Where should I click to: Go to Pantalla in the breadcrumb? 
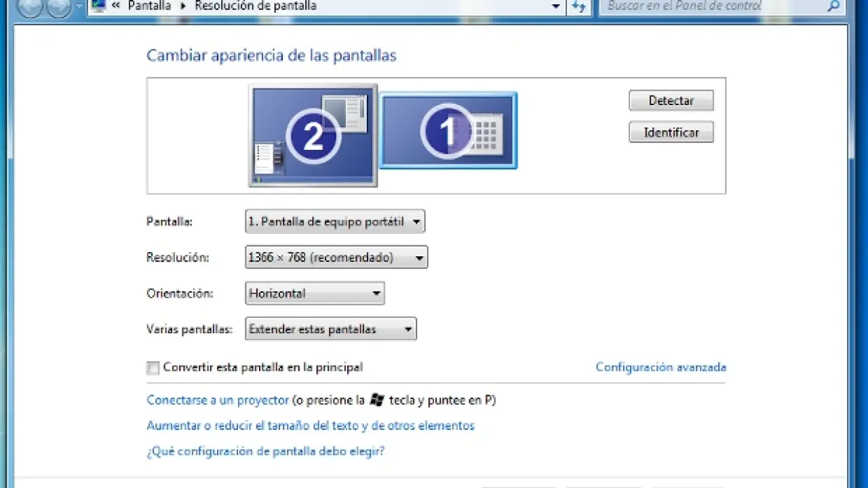click(x=149, y=6)
